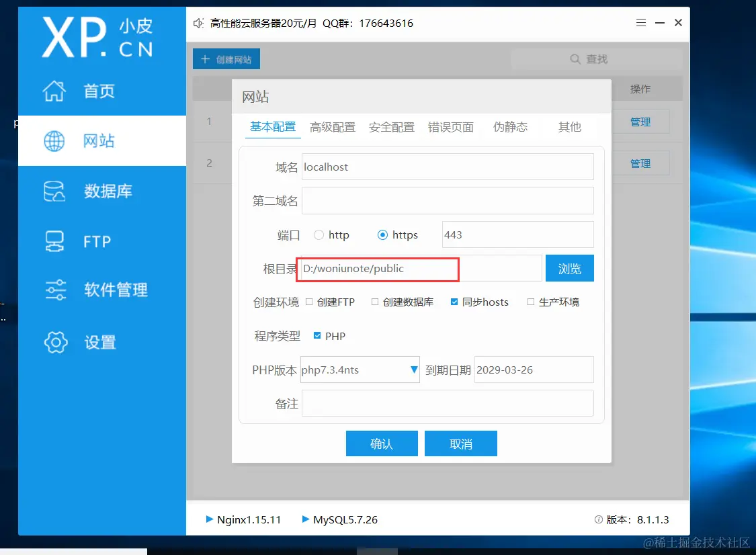
Task: Click the 版本: 8.1.1.3 version text
Action: (638, 519)
